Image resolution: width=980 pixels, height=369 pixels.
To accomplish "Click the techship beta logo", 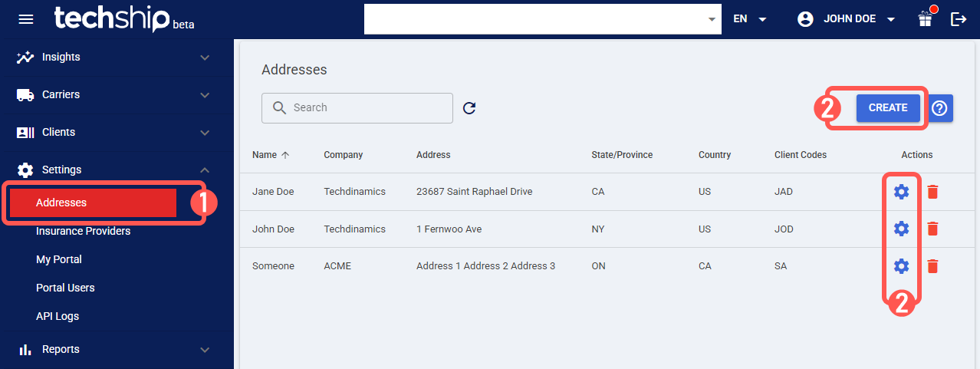I will (123, 19).
